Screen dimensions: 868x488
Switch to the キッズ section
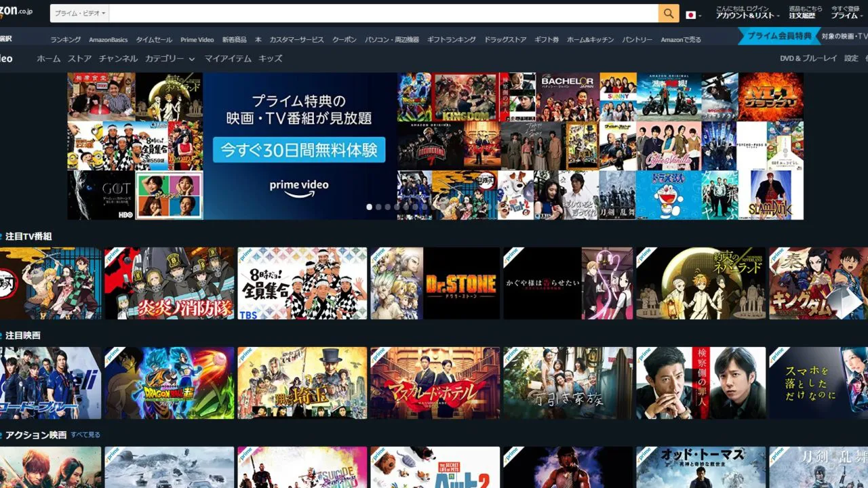point(270,58)
